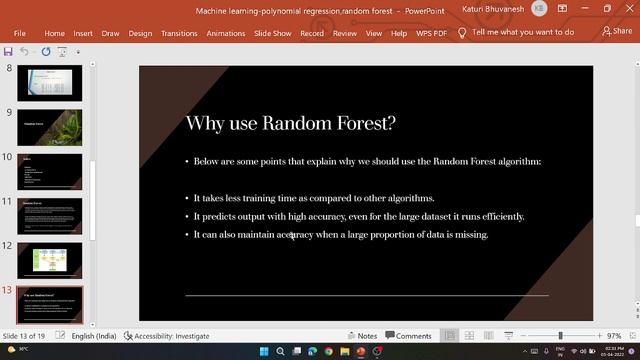The height and width of the screenshot is (360, 640).
Task: Toggle Ribbon Display Options icon
Action: [562, 8]
